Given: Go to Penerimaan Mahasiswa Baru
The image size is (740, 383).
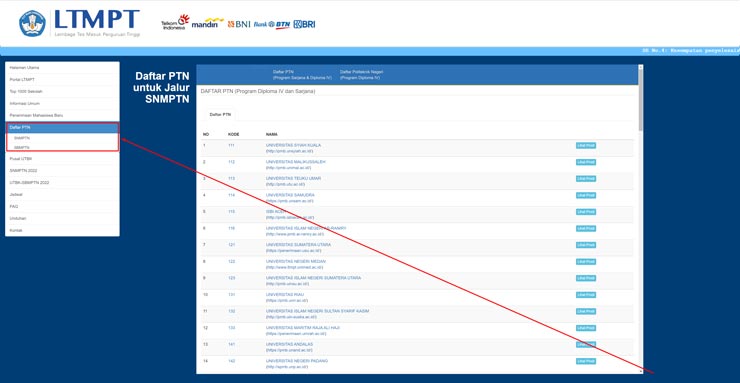Looking at the screenshot, I should coord(62,115).
